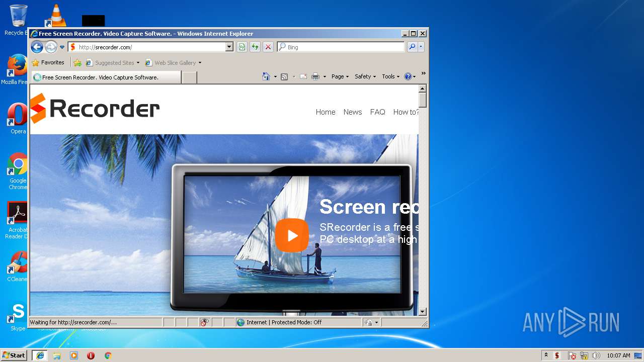Click the CCleaner desktop icon
The image size is (644, 362).
pyautogui.click(x=18, y=266)
